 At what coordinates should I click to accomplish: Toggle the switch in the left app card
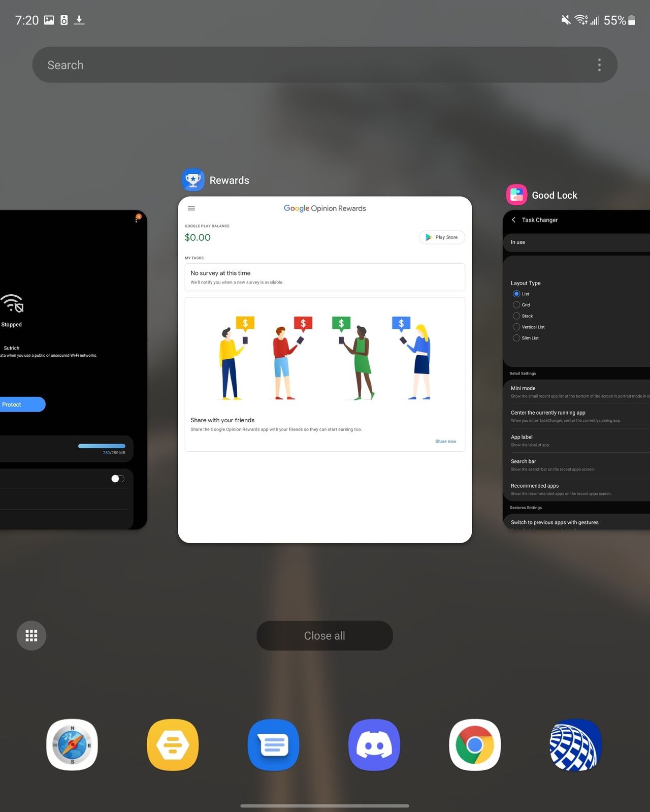pos(117,479)
